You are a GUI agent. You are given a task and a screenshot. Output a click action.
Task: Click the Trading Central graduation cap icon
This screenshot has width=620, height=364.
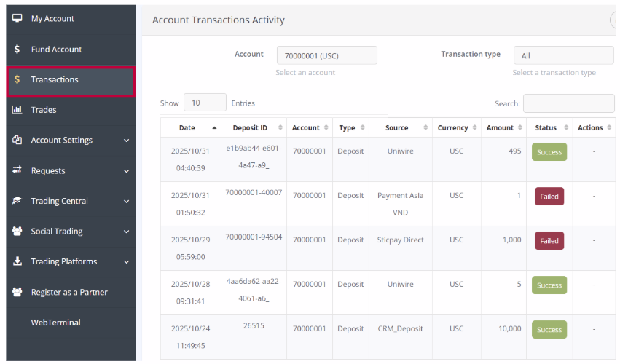17,201
